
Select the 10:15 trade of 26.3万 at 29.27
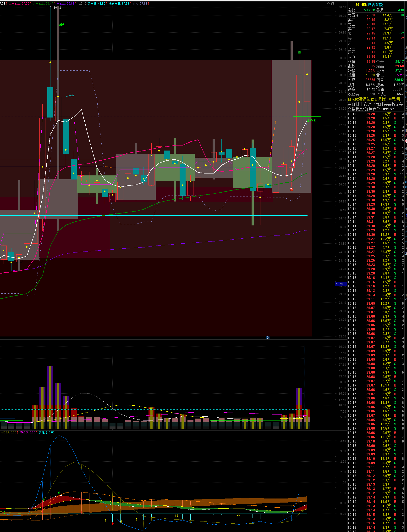[x=376, y=252]
